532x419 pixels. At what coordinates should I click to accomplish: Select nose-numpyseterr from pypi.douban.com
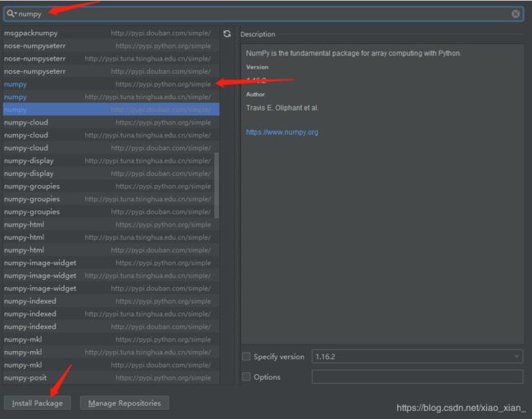click(111, 71)
